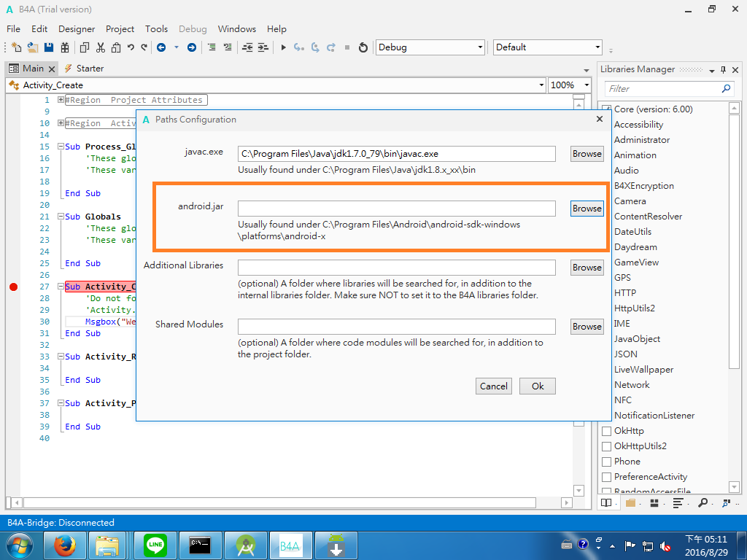This screenshot has height=560, width=747.
Task: Navigate forward with the blue right arrow
Action: coord(192,47)
